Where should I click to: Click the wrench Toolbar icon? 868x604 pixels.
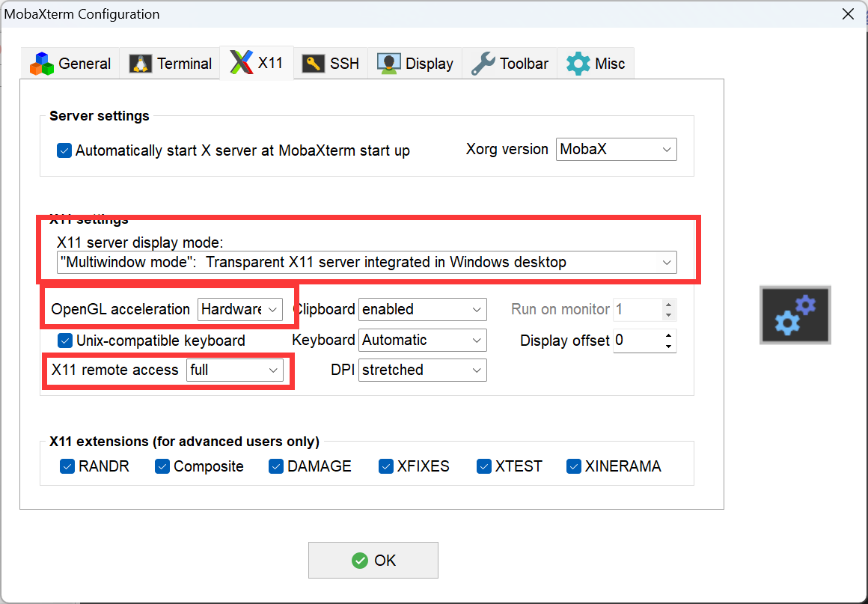pyautogui.click(x=483, y=64)
